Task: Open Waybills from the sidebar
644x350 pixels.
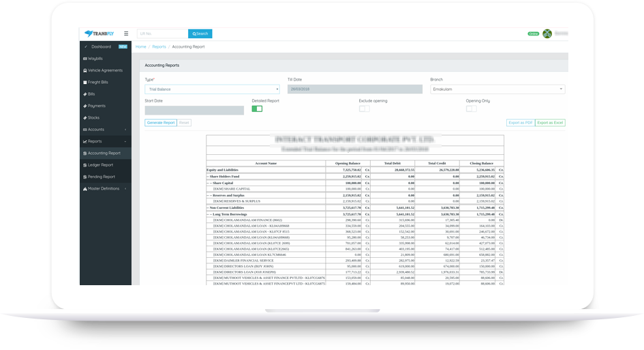Action: point(95,59)
